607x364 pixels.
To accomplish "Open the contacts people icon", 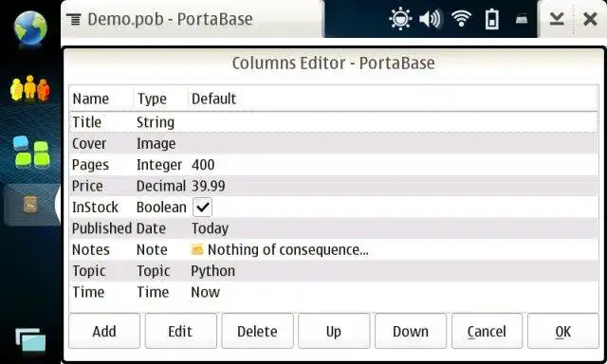I will click(x=29, y=88).
